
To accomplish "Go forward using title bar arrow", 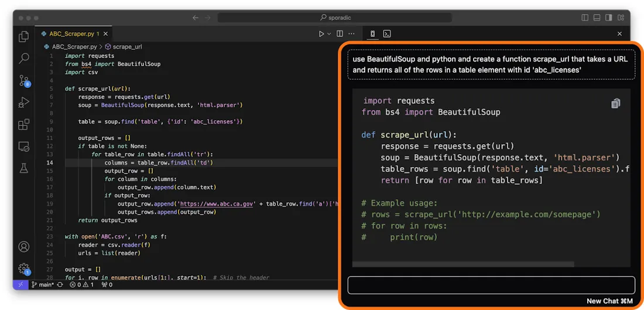I will (x=207, y=18).
